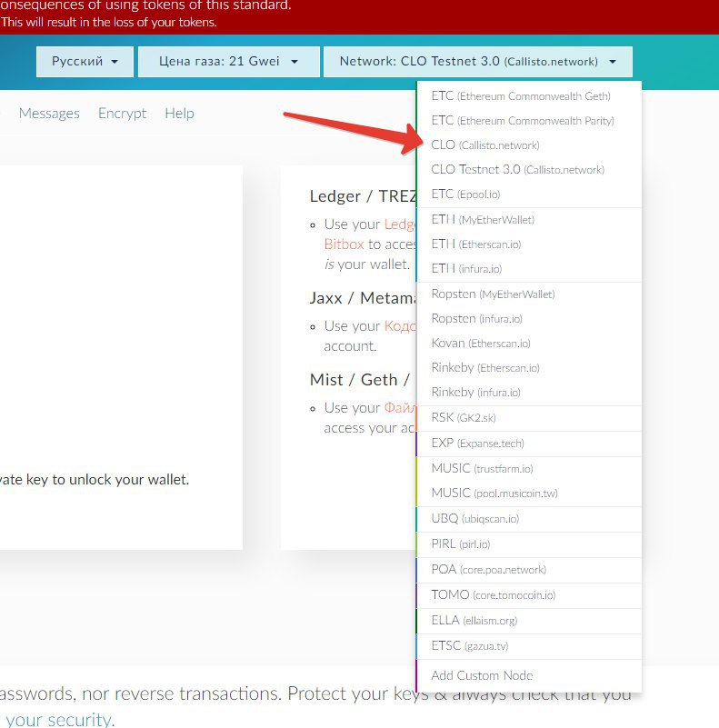Viewport: 719px width, 728px height.
Task: Select PIRL (pirl.io) network
Action: coord(529,544)
